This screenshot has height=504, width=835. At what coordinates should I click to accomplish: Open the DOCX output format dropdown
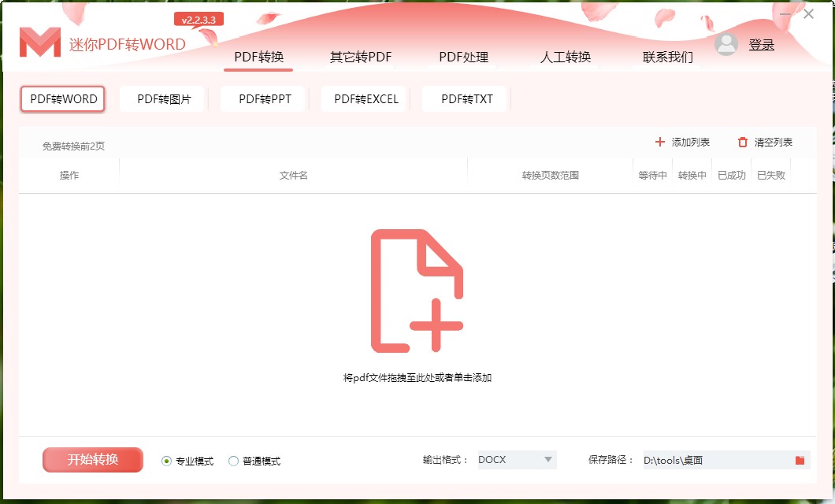tap(516, 460)
